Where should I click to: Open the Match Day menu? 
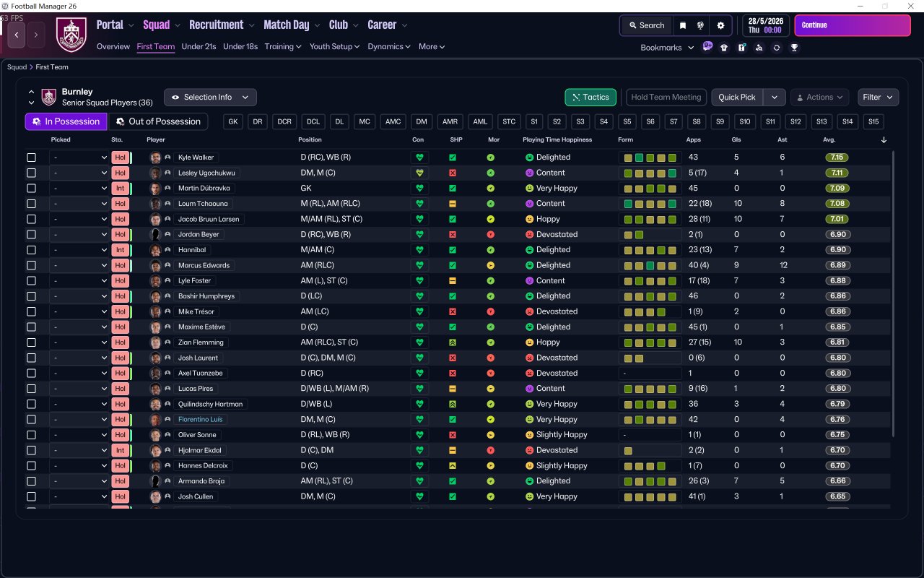click(292, 25)
